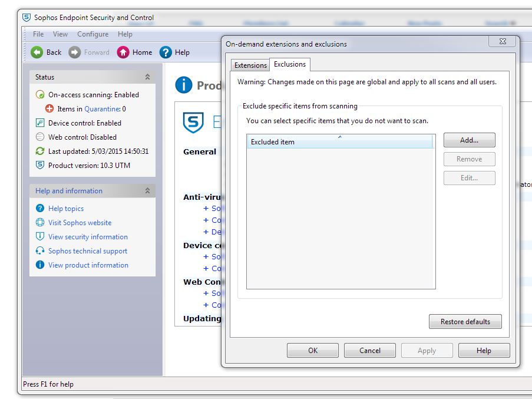Click the Home label in the toolbar
This screenshot has height=399, width=532.
[x=142, y=52]
